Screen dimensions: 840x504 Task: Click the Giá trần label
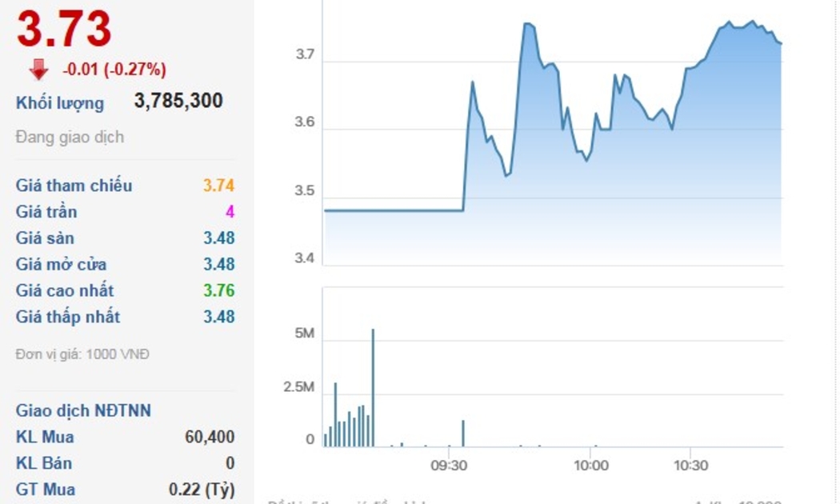pos(46,212)
